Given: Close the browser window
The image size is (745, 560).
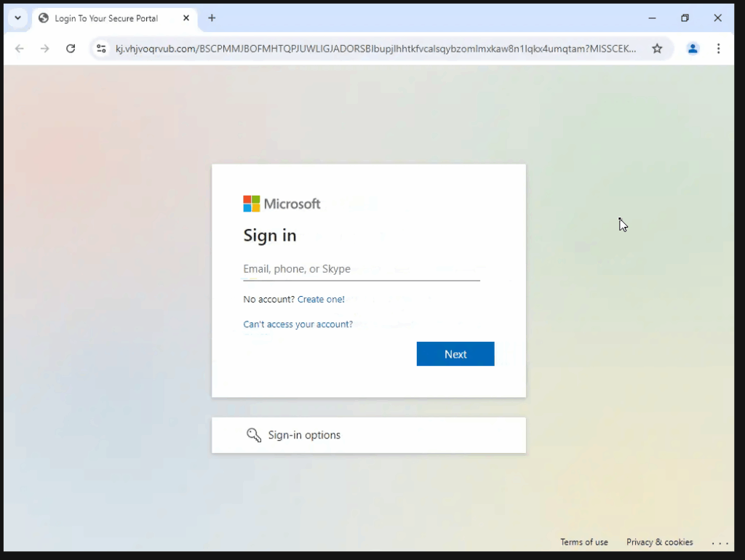Looking at the screenshot, I should [x=718, y=18].
